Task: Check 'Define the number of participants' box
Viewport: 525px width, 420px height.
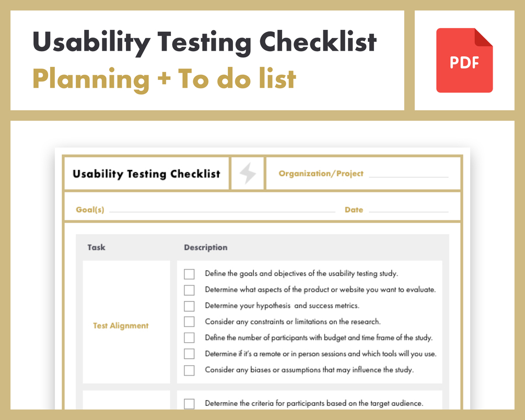Action: click(189, 337)
